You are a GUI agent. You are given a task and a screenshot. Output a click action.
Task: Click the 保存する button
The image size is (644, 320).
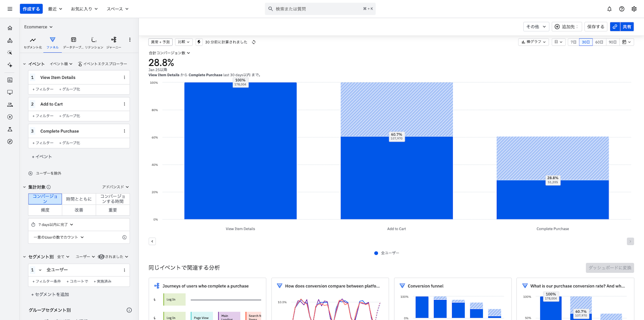click(x=596, y=27)
